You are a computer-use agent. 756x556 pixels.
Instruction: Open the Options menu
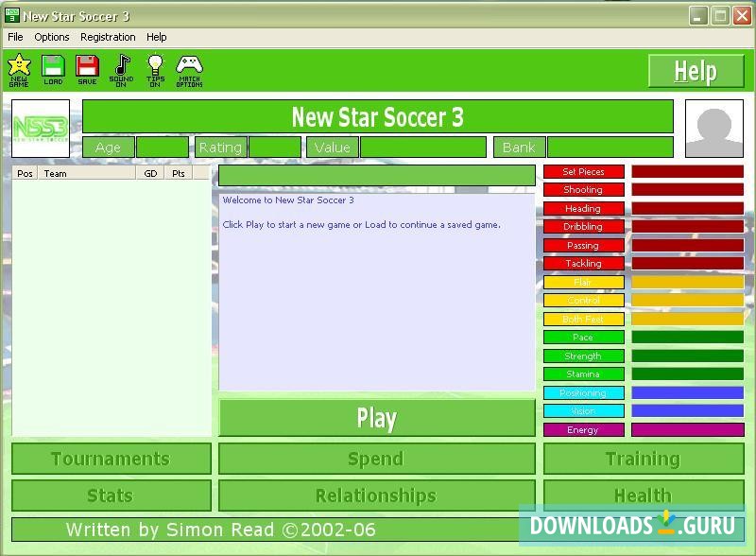[x=52, y=37]
